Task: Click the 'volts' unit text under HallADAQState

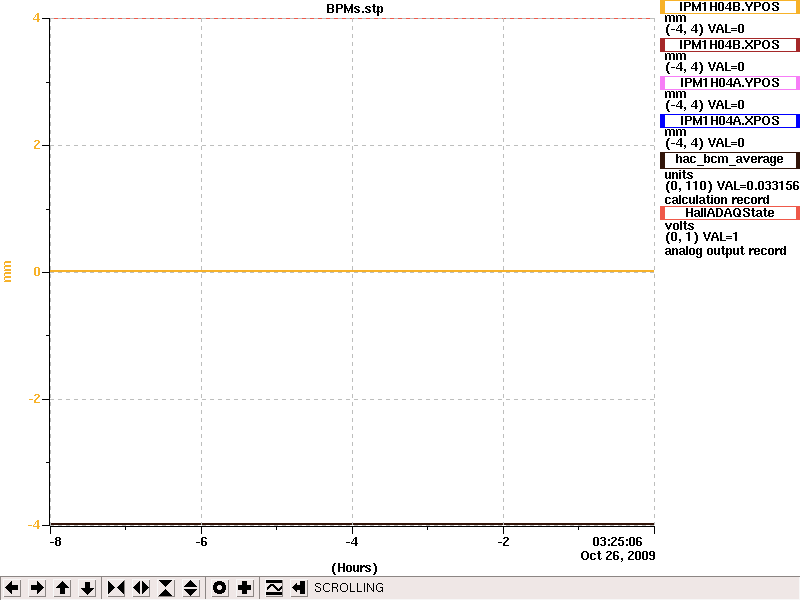Action: click(679, 226)
